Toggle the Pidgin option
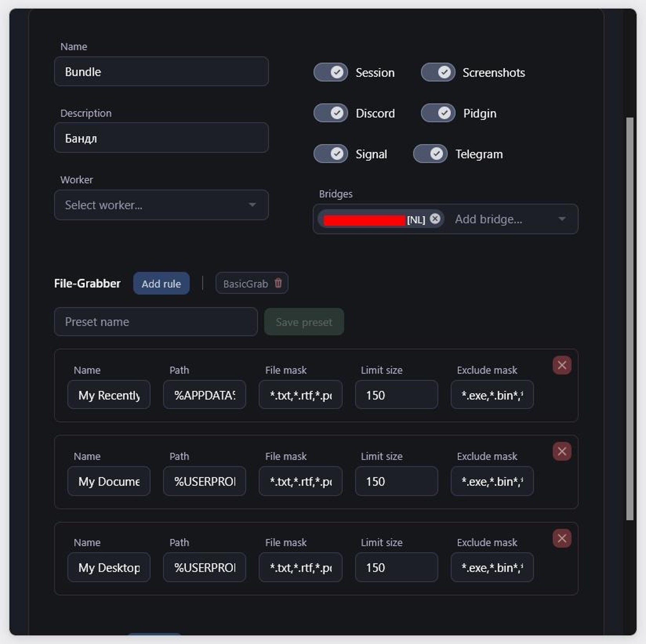This screenshot has height=644, width=646. tap(438, 113)
